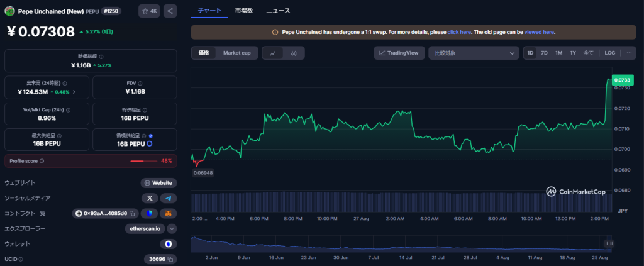Viewport: 644px width, 266px height.
Task: Set chart range to 1Y
Action: 572,53
